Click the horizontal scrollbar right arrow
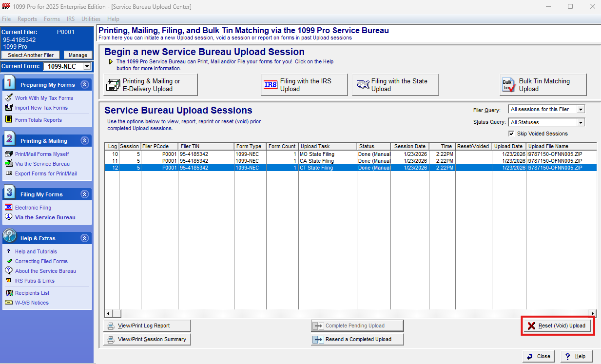Screen dimensions: 601x364 593,313
